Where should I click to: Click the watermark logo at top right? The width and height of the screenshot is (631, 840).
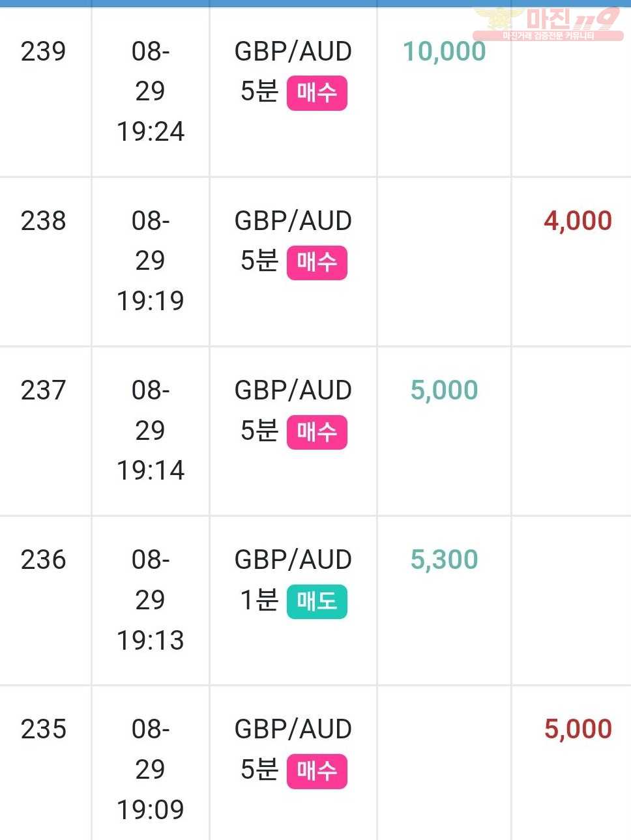548,24
